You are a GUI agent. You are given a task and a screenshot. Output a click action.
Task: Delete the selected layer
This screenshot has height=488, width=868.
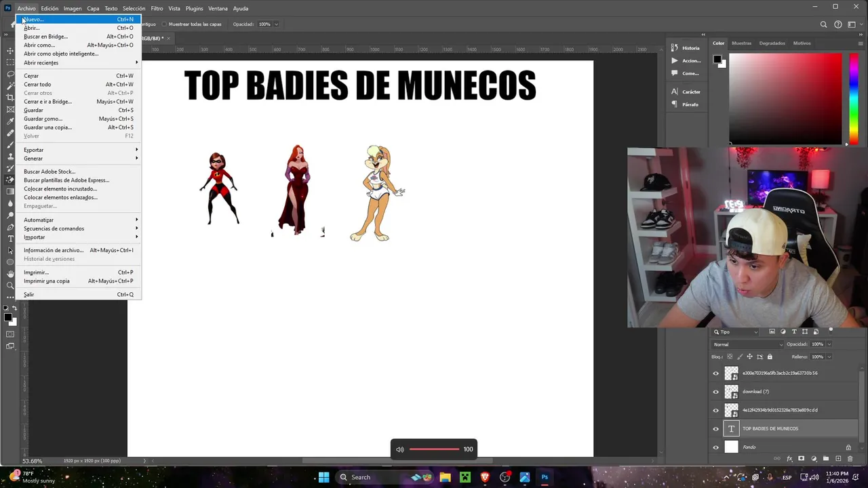(x=850, y=458)
